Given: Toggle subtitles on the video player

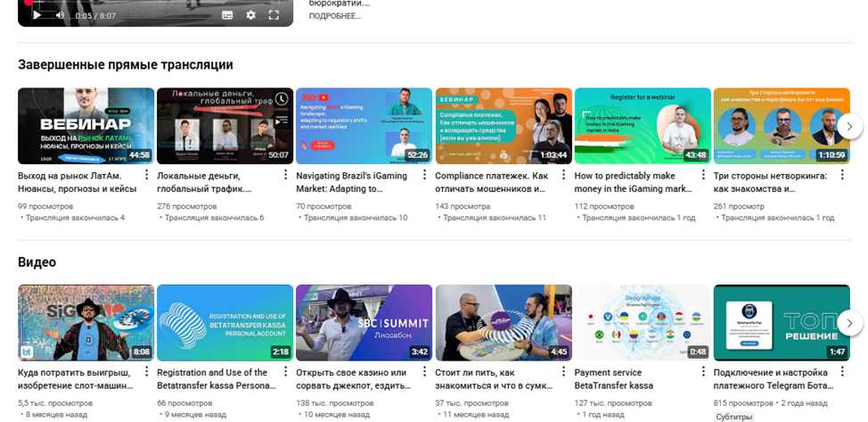Looking at the screenshot, I should [227, 15].
